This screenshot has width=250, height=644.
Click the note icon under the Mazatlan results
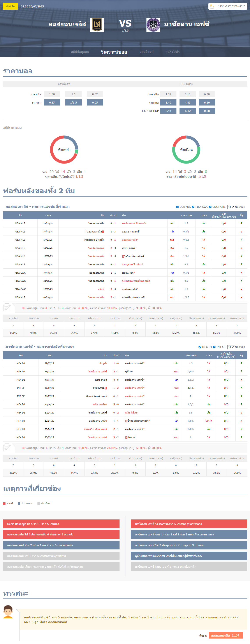tap(7, 447)
